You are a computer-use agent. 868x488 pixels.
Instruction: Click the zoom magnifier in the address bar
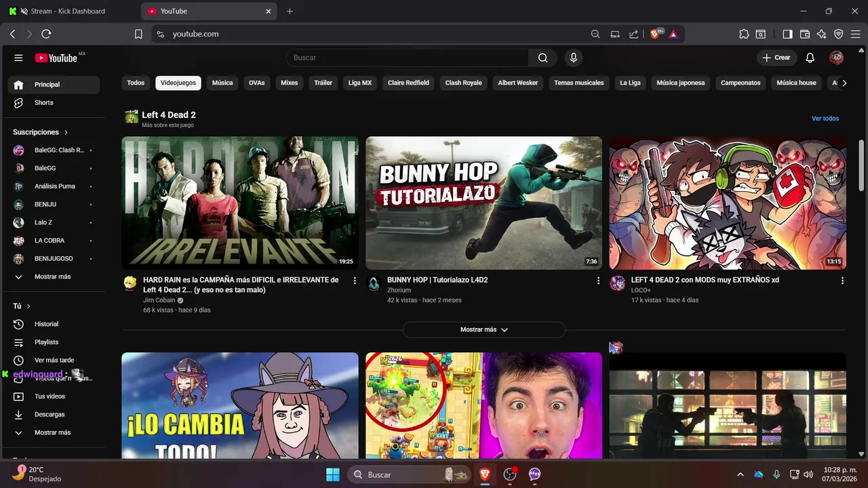click(x=595, y=34)
